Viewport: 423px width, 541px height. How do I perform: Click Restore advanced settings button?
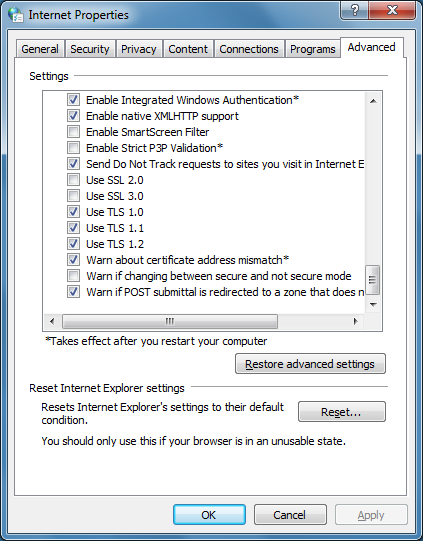[x=310, y=364]
